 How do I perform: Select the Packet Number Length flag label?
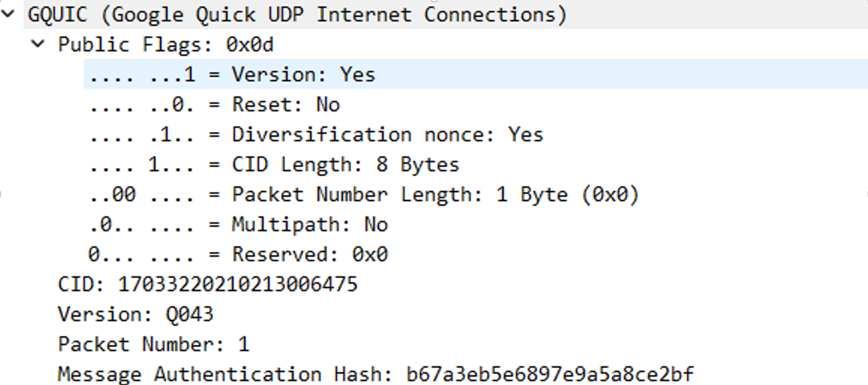[x=357, y=195]
